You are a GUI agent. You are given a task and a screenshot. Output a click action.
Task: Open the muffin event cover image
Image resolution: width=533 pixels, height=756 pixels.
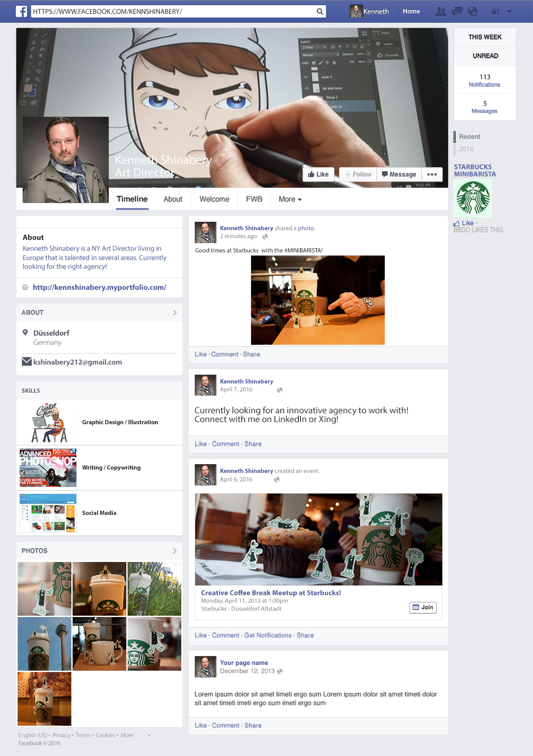319,539
